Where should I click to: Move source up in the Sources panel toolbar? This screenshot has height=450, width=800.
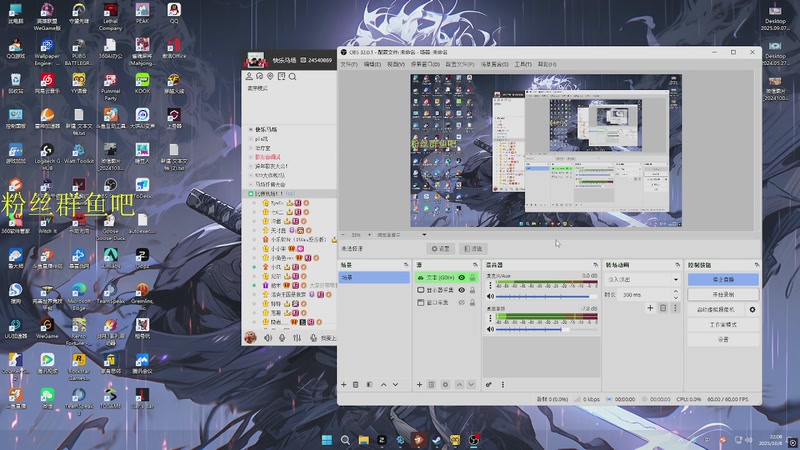459,385
